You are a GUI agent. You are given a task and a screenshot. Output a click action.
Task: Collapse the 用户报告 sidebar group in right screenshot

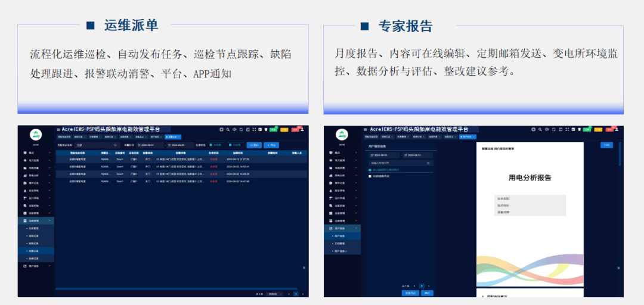(356, 228)
